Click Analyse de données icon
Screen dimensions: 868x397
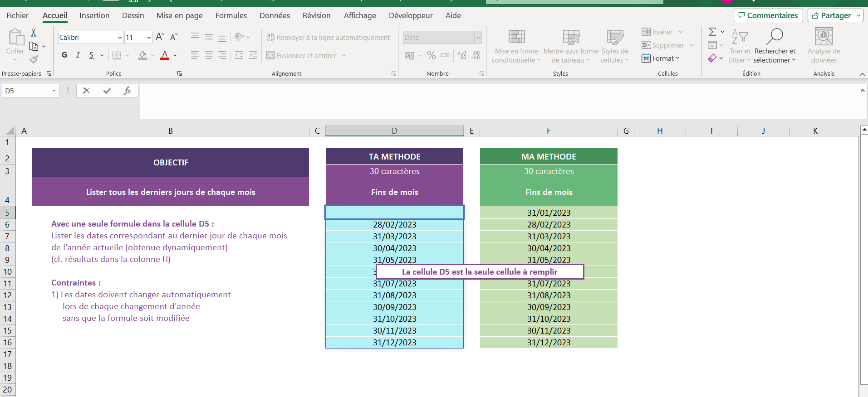coord(824,46)
